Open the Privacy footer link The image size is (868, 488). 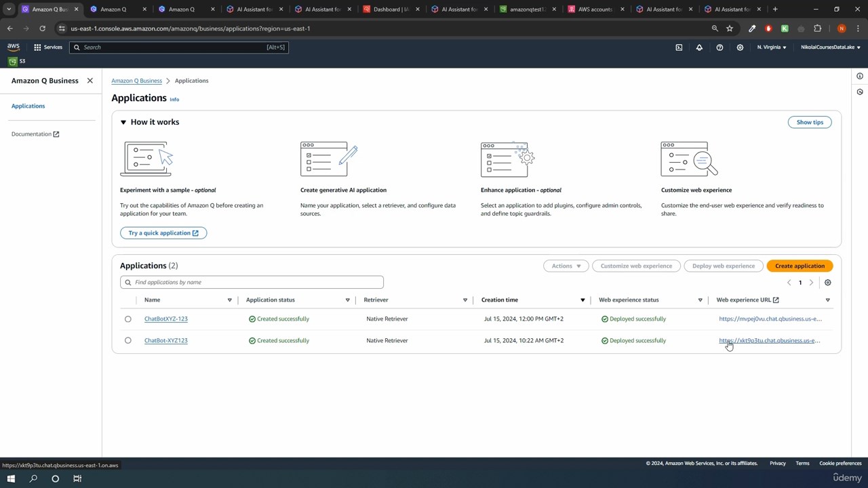tap(778, 464)
